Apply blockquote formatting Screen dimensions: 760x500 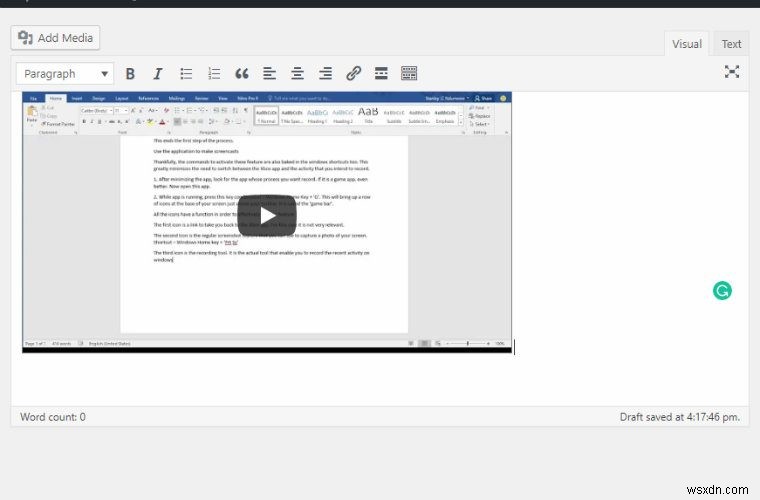pyautogui.click(x=242, y=74)
